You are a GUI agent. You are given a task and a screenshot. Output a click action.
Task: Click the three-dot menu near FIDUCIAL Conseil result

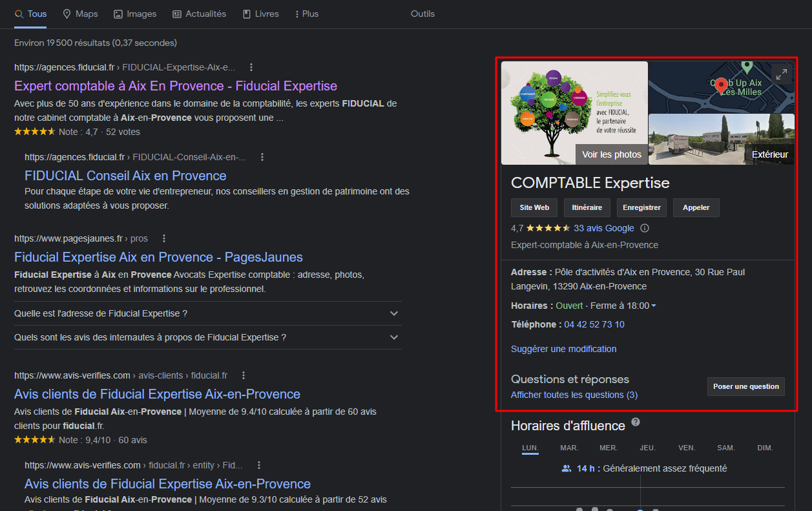click(262, 156)
